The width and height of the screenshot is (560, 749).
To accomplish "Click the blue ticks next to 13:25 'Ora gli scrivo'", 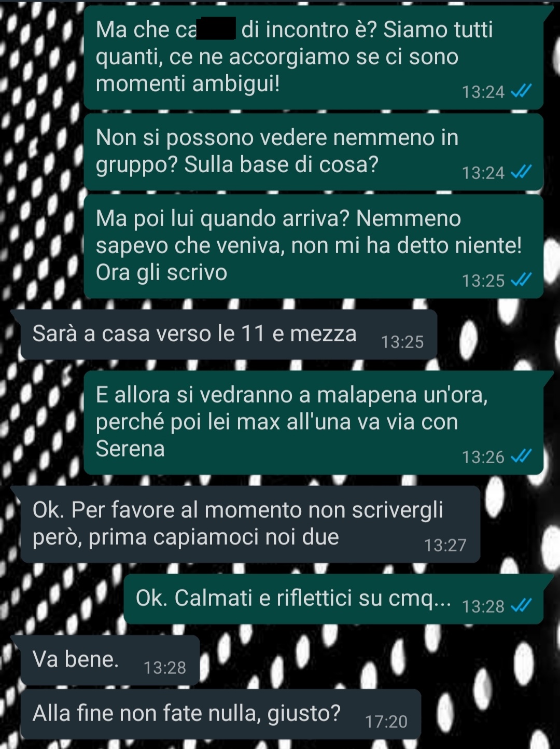I will point(521,280).
